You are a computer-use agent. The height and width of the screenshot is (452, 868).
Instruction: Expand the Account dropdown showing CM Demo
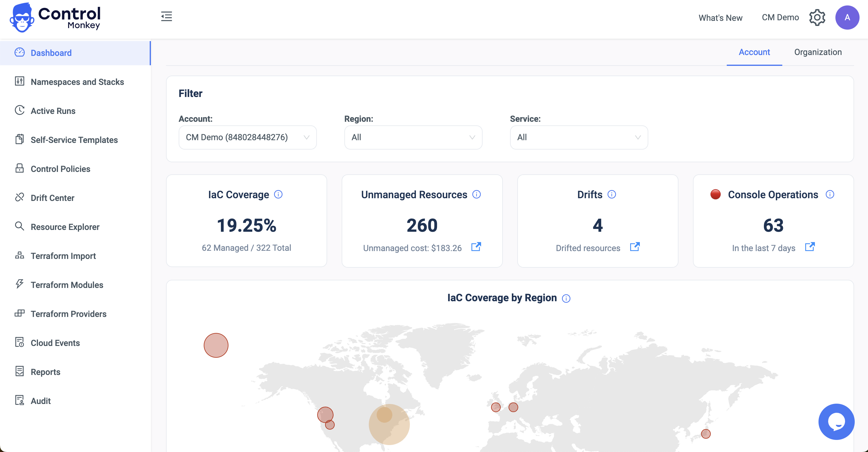[x=248, y=137]
